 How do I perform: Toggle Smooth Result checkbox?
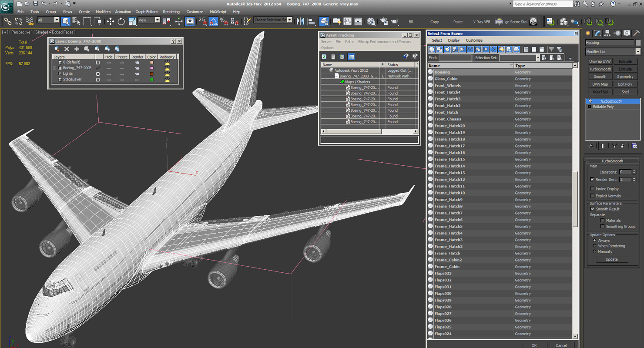(x=592, y=209)
